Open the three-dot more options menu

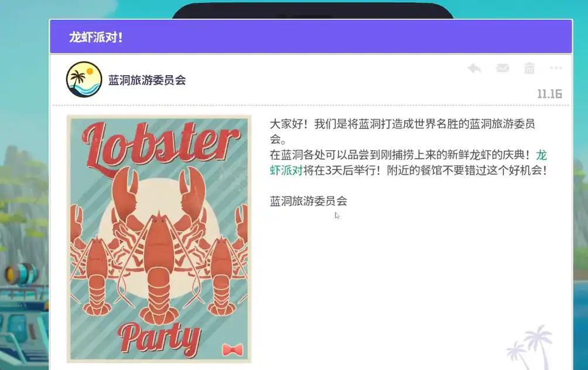click(x=556, y=68)
